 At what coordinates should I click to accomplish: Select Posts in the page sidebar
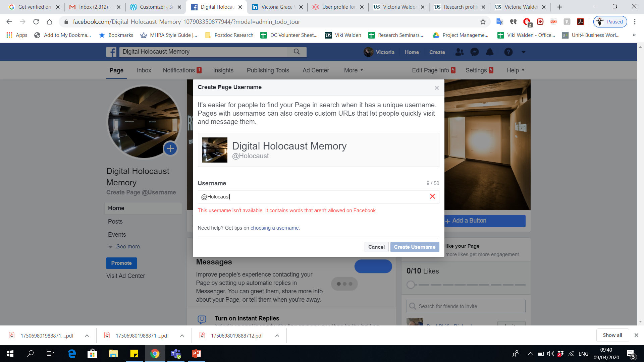click(x=115, y=222)
